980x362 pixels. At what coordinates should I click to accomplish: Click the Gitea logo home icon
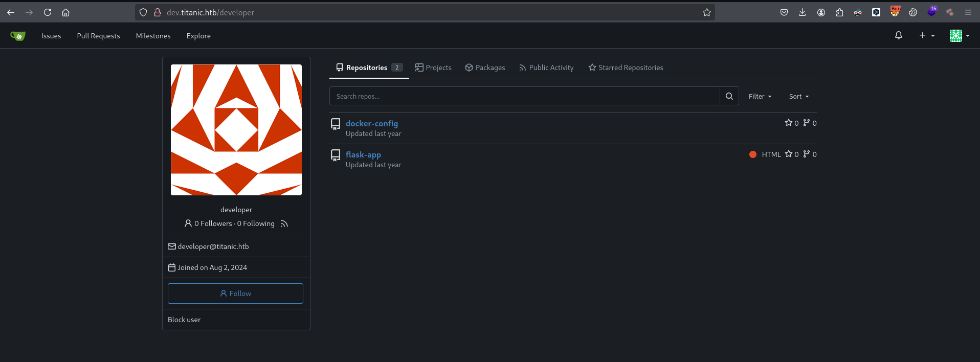click(x=17, y=36)
